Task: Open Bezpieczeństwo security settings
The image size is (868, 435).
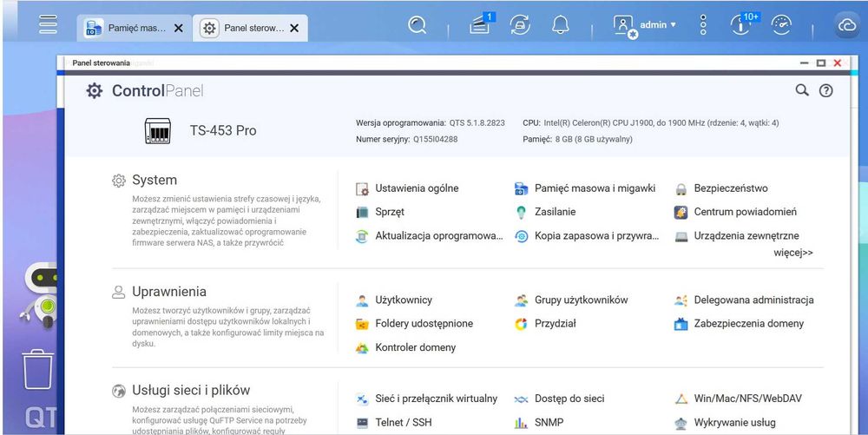Action: [x=731, y=188]
